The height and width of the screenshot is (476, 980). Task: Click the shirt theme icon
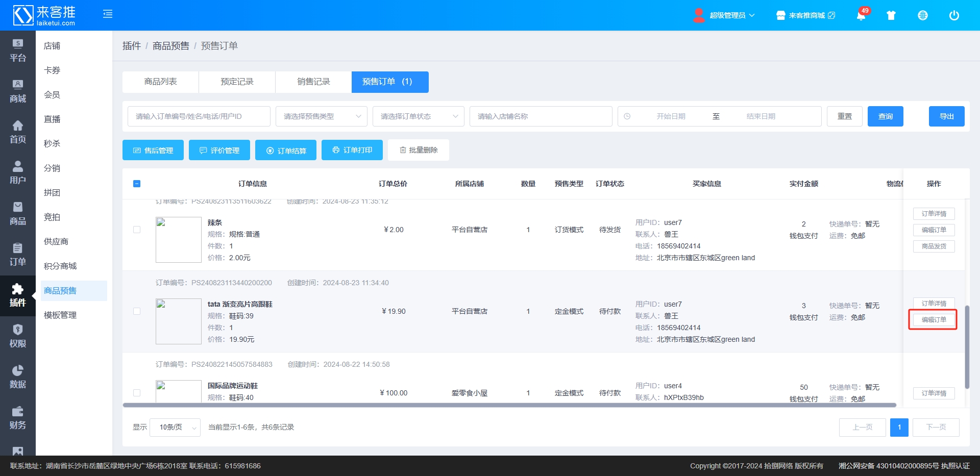891,15
